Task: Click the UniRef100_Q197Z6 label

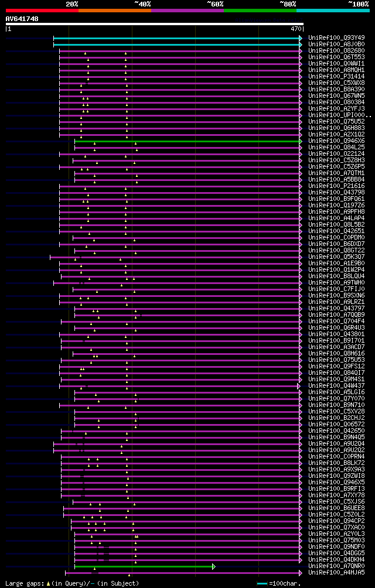Action: click(336, 206)
